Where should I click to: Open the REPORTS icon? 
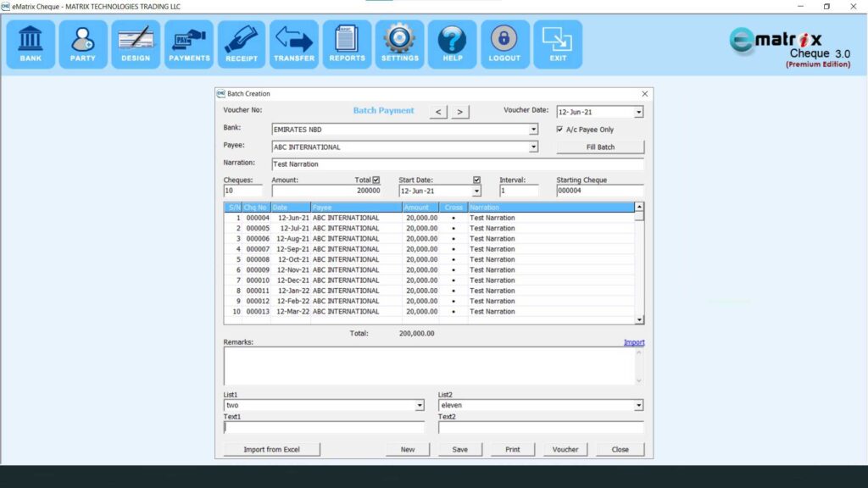coord(347,42)
